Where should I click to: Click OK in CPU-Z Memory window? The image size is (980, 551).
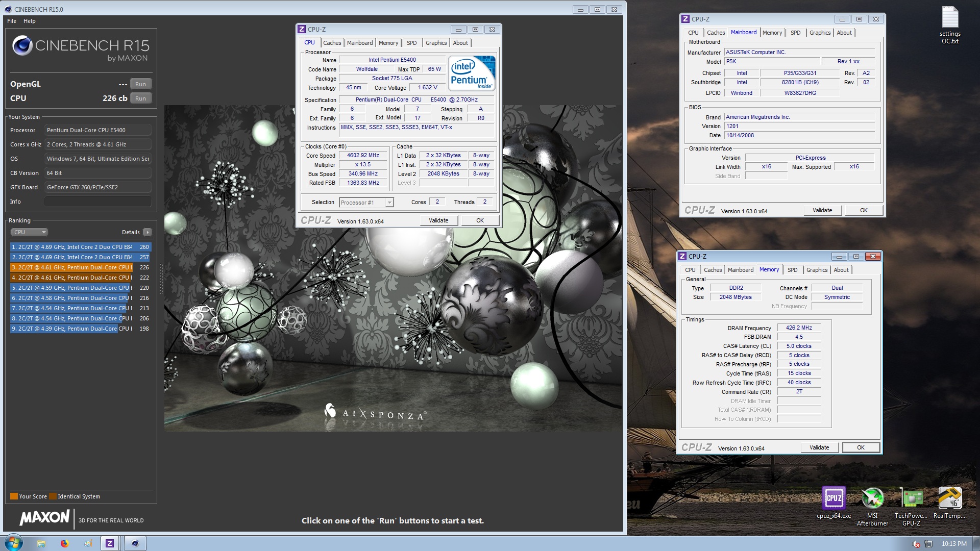tap(861, 447)
